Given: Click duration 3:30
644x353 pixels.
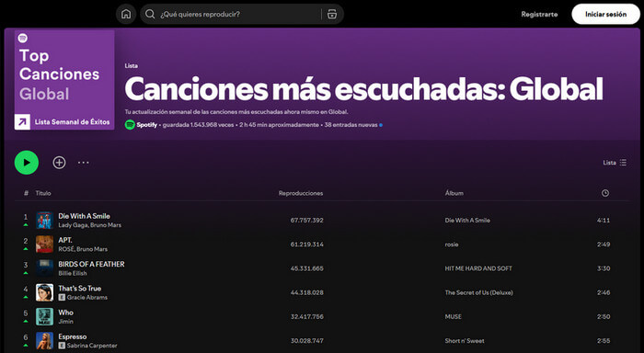Looking at the screenshot, I should pyautogui.click(x=604, y=268).
